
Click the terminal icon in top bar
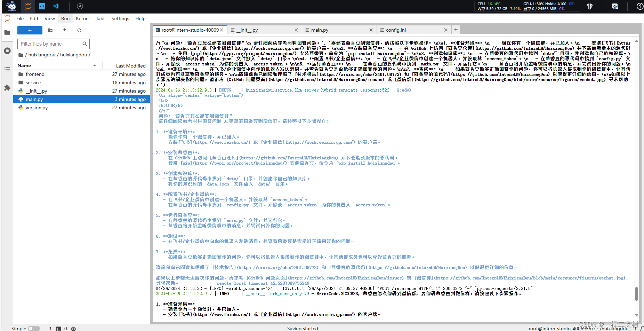click(42, 6)
